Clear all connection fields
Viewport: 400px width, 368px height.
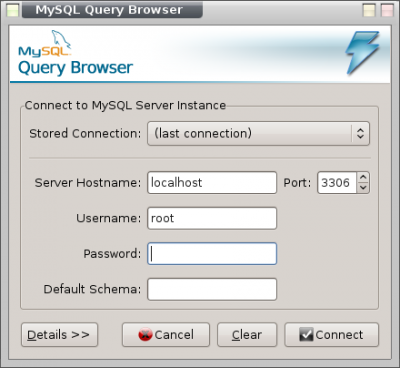point(247,335)
